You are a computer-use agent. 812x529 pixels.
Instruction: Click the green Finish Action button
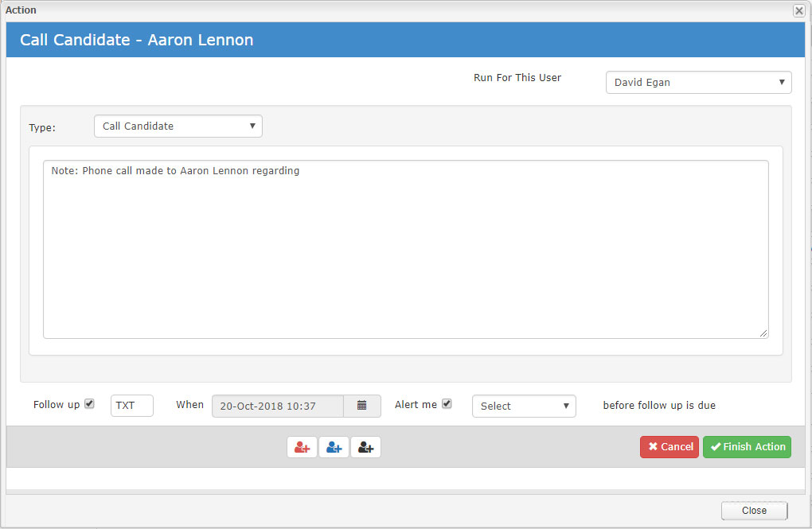coord(748,447)
